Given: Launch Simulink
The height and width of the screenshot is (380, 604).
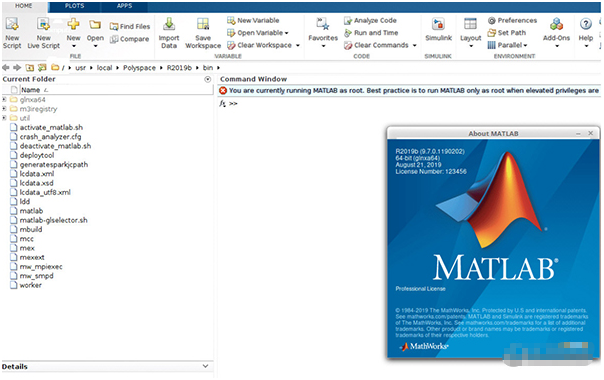Looking at the screenshot, I should pyautogui.click(x=438, y=29).
